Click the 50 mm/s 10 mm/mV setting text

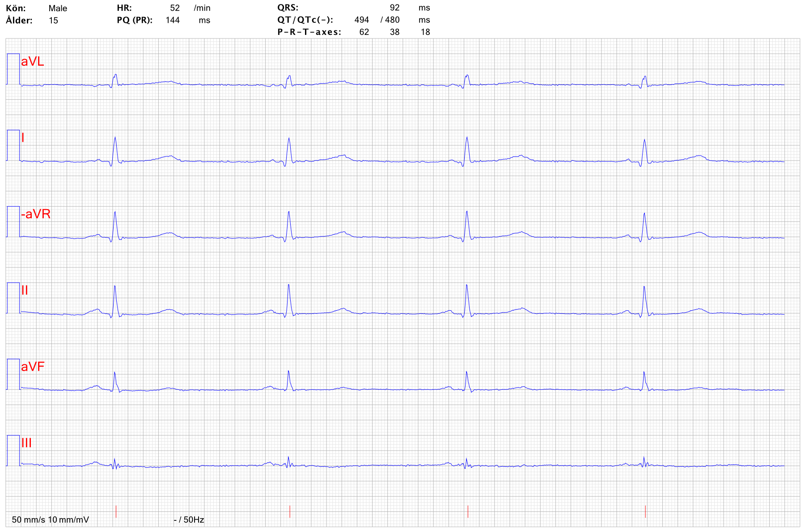coord(51,519)
